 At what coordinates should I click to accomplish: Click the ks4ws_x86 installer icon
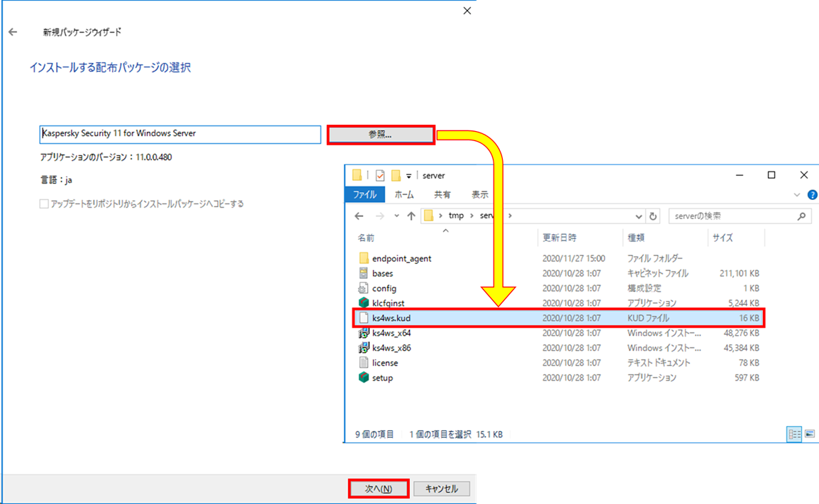(364, 347)
